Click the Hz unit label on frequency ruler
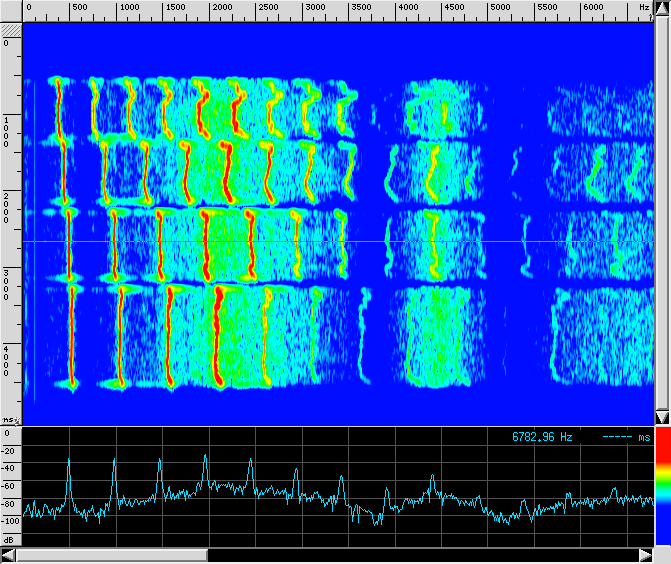Screen dimensions: 671x564 click(x=643, y=8)
